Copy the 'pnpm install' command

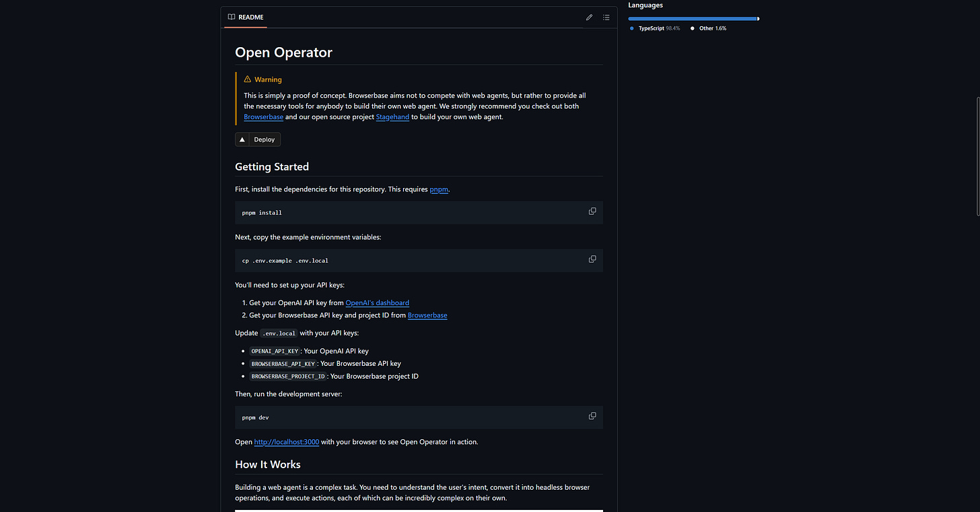(x=592, y=212)
